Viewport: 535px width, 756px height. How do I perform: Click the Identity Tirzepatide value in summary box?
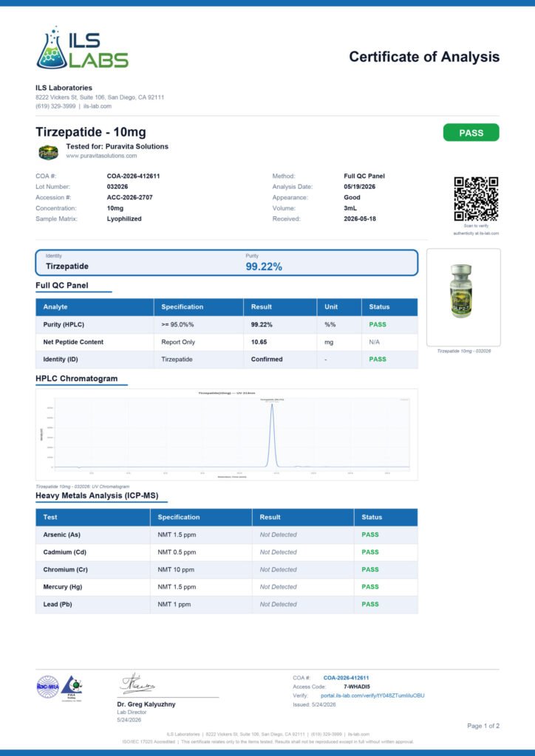coord(67,266)
